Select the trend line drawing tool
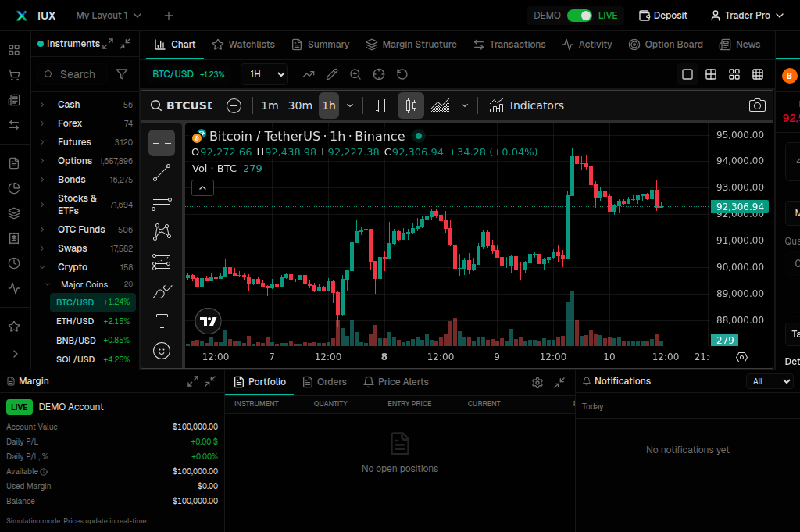This screenshot has height=532, width=800. [162, 173]
